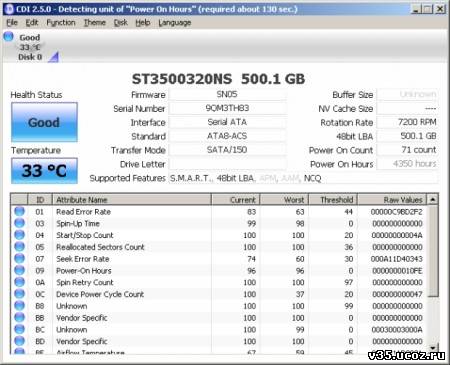Click the Power-On Hours row status orb
The image size is (450, 365).
20,270
